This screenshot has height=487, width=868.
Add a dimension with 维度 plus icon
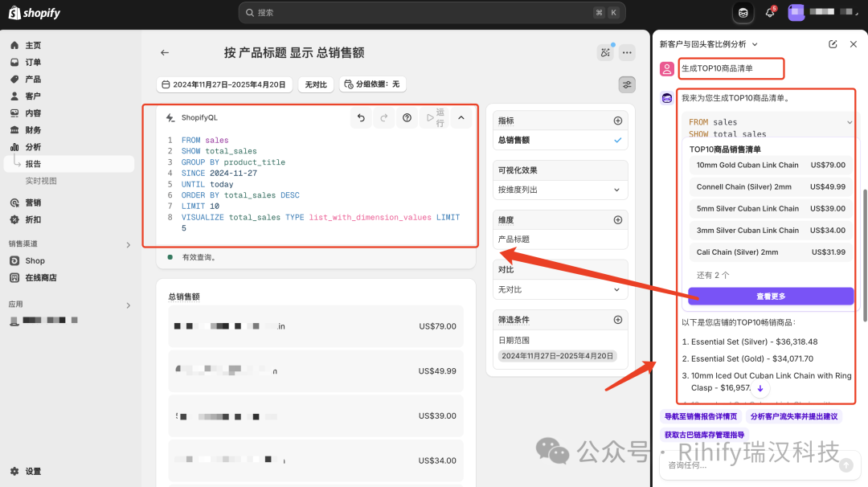(618, 220)
